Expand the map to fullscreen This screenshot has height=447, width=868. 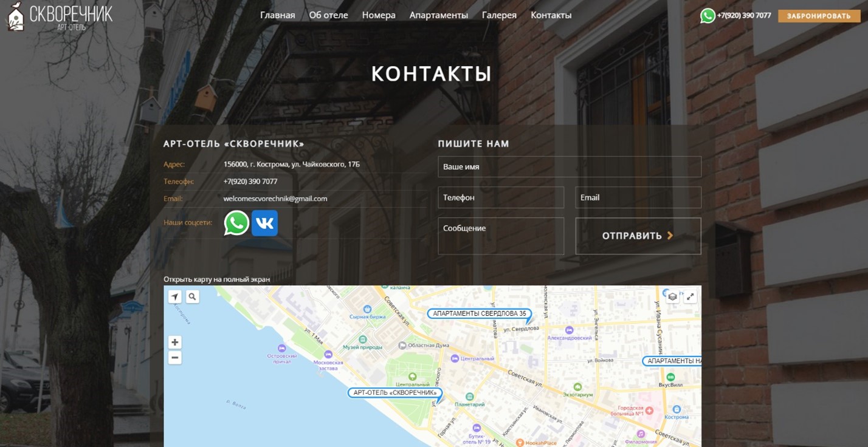coord(690,296)
